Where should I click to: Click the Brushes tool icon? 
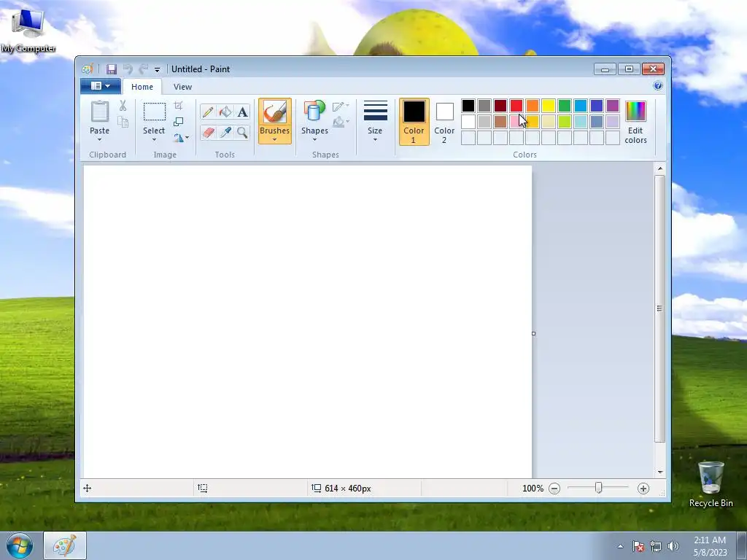(274, 112)
